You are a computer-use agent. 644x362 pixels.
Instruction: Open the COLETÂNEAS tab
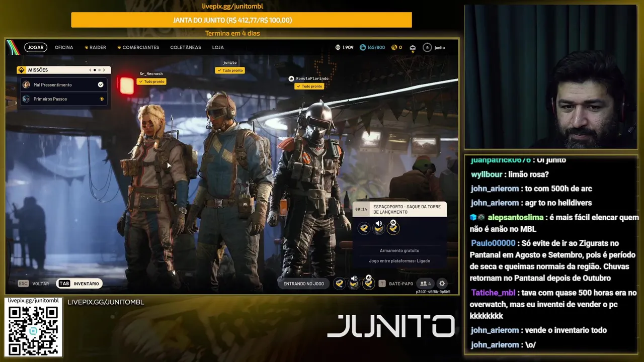click(186, 47)
